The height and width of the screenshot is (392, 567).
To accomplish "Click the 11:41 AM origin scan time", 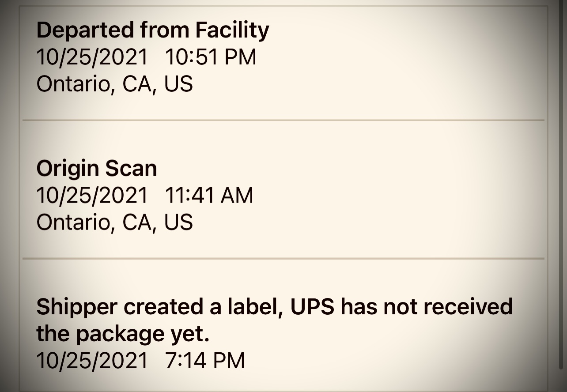I will pyautogui.click(x=209, y=195).
